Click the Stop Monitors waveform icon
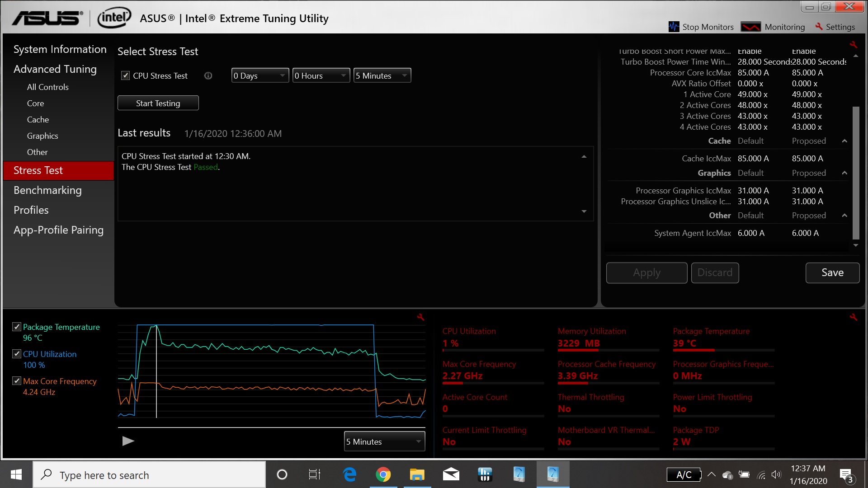The image size is (868, 488). click(x=674, y=27)
